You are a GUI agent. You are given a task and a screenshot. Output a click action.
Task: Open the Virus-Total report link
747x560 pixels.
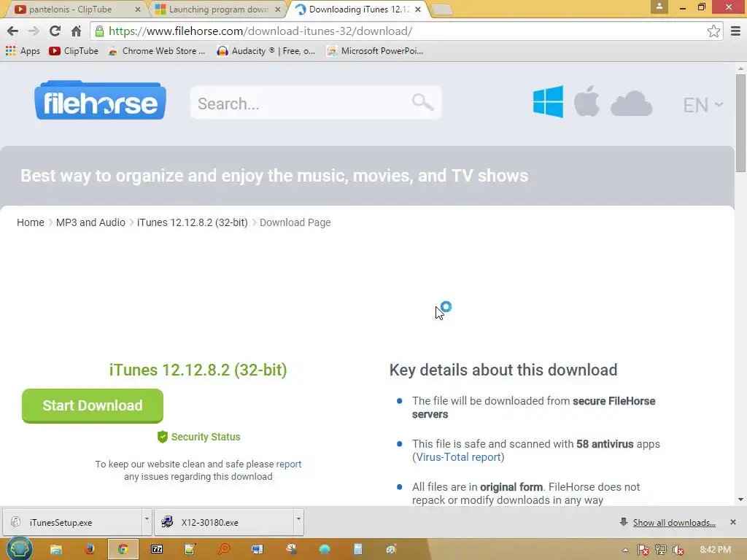click(x=458, y=457)
